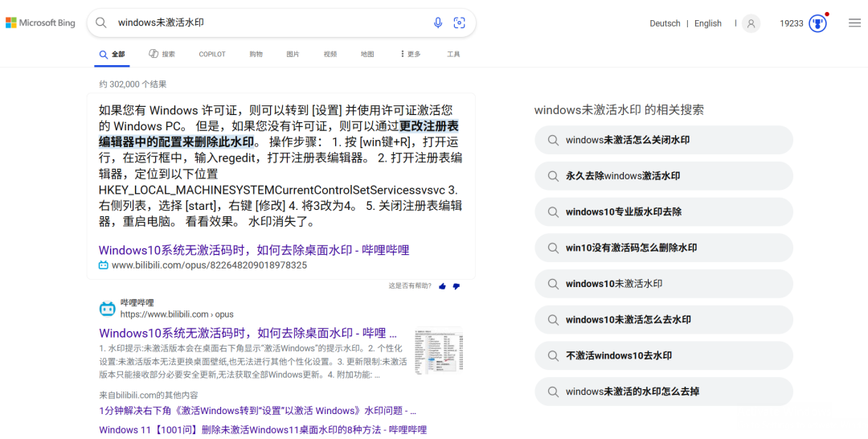
Task: Open Microsoft Rewards trophy icon
Action: pyautogui.click(x=817, y=23)
